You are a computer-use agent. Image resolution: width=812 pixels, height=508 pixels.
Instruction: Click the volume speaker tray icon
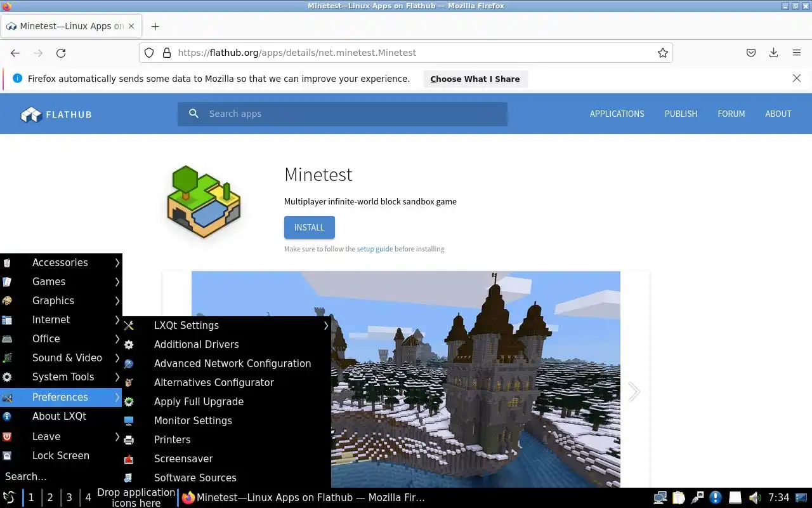point(754,497)
